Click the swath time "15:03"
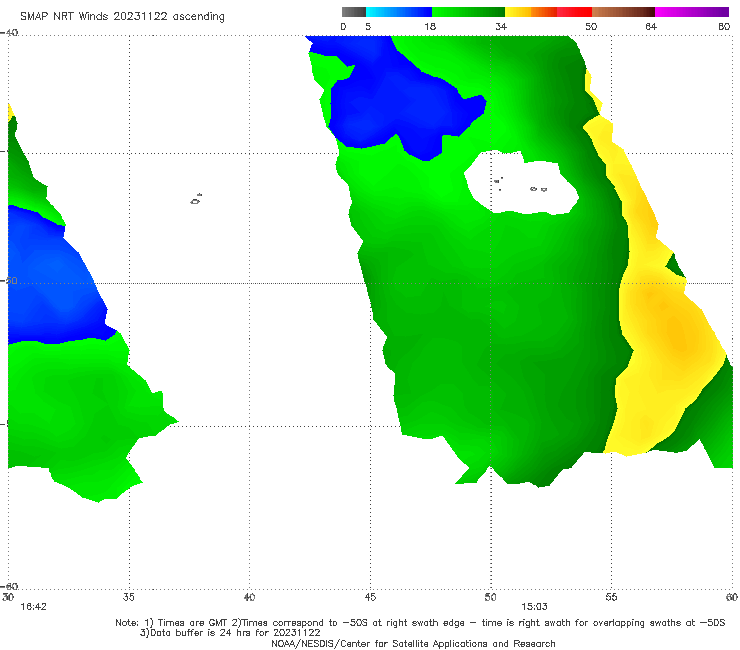This screenshot has height=650, width=740. click(x=534, y=607)
